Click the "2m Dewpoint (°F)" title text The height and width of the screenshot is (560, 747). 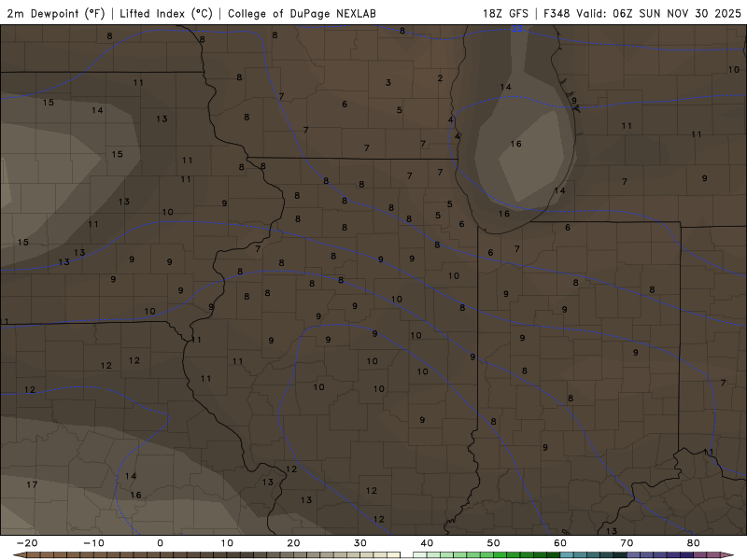[x=56, y=13]
